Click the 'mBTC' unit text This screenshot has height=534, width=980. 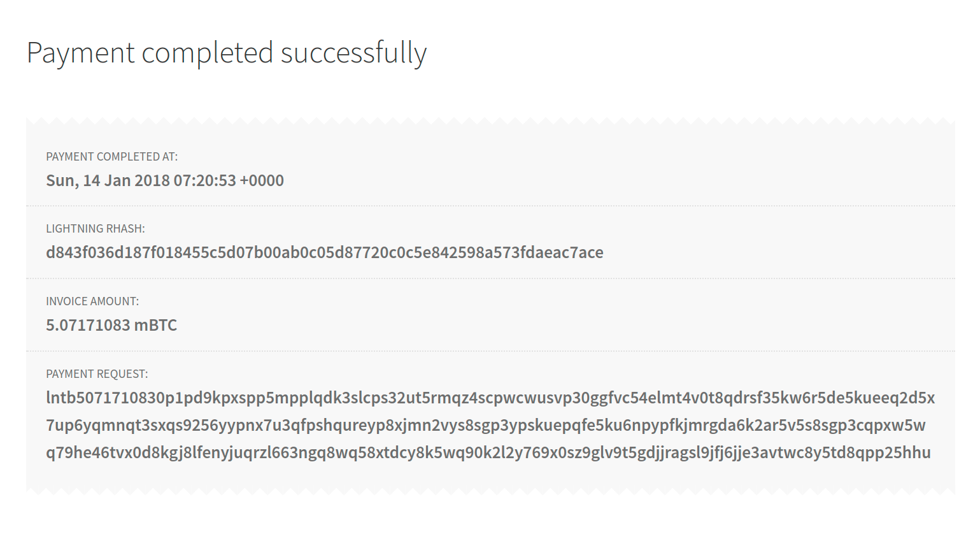(155, 325)
